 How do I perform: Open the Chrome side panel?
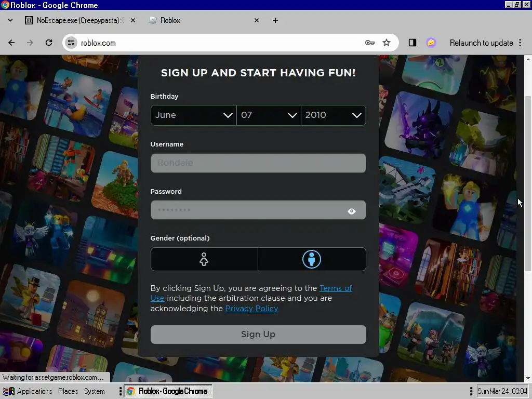412,43
